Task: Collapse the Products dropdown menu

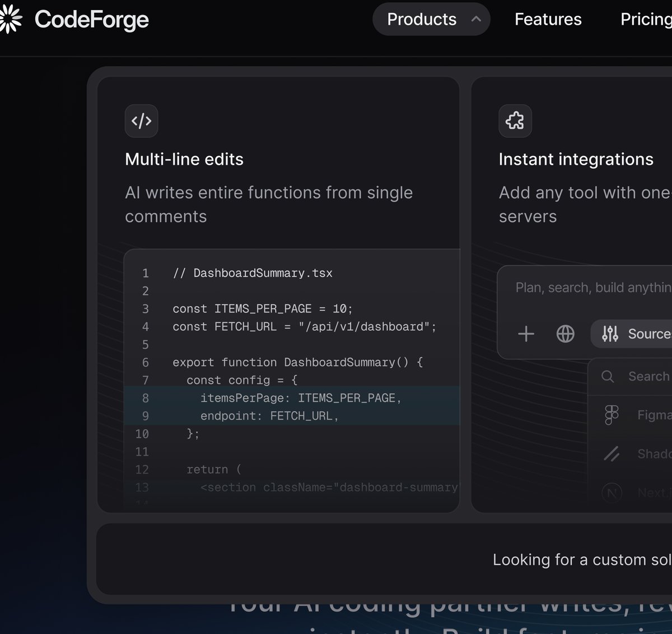Action: tap(431, 19)
